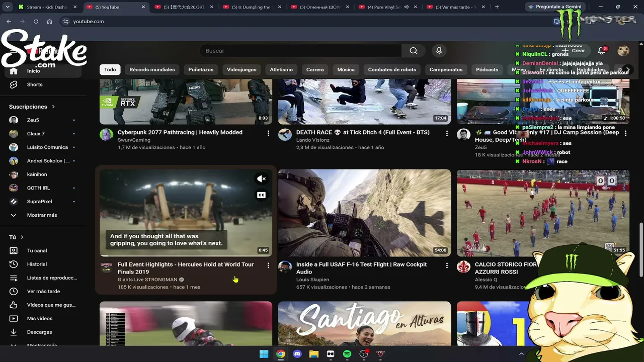Select the Campeonatos category chip
This screenshot has width=644, height=362.
pyautogui.click(x=446, y=70)
